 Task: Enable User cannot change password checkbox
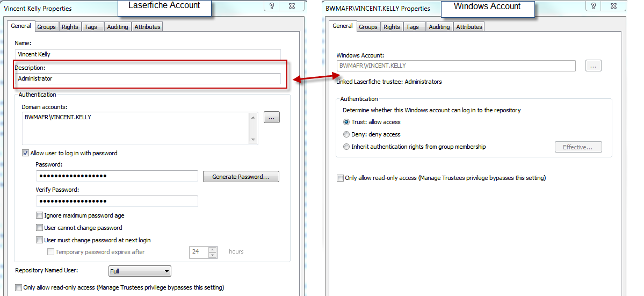pyautogui.click(x=39, y=227)
